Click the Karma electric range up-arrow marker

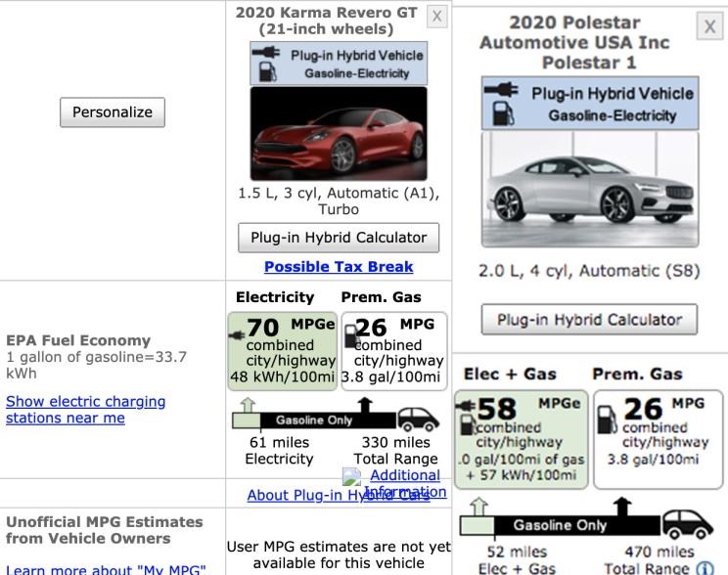(249, 405)
